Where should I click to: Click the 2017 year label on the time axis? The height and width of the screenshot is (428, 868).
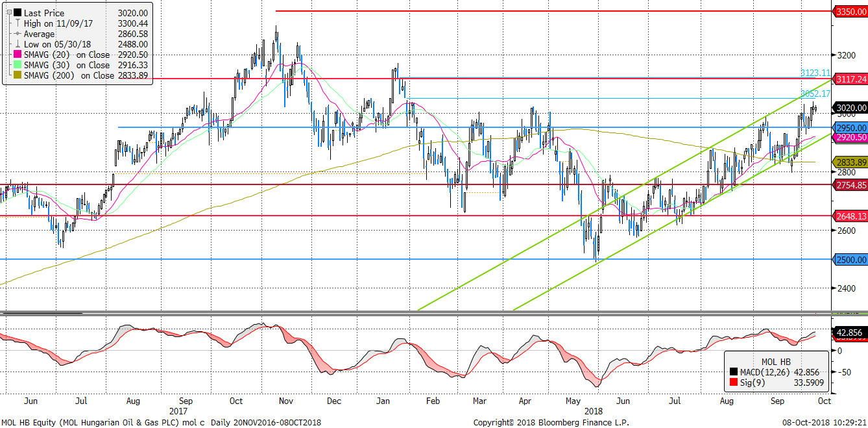pyautogui.click(x=178, y=411)
